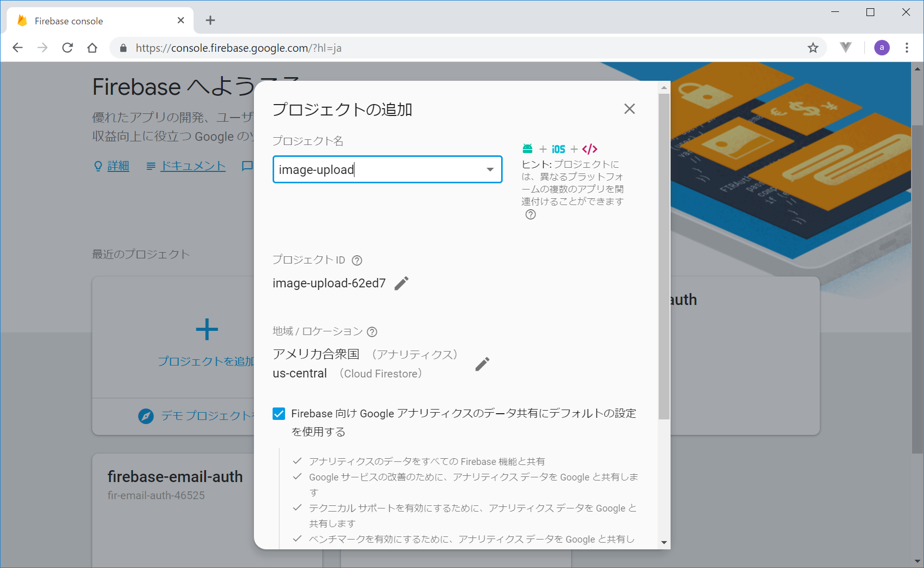This screenshot has width=924, height=568.
Task: Uncheck the Google Analytics default sharing checkbox
Action: tap(279, 414)
